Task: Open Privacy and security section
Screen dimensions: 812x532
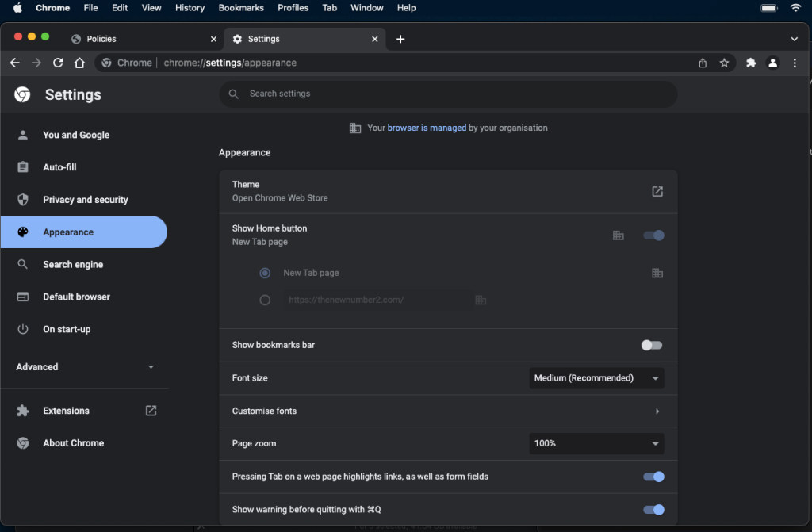Action: tap(84, 200)
